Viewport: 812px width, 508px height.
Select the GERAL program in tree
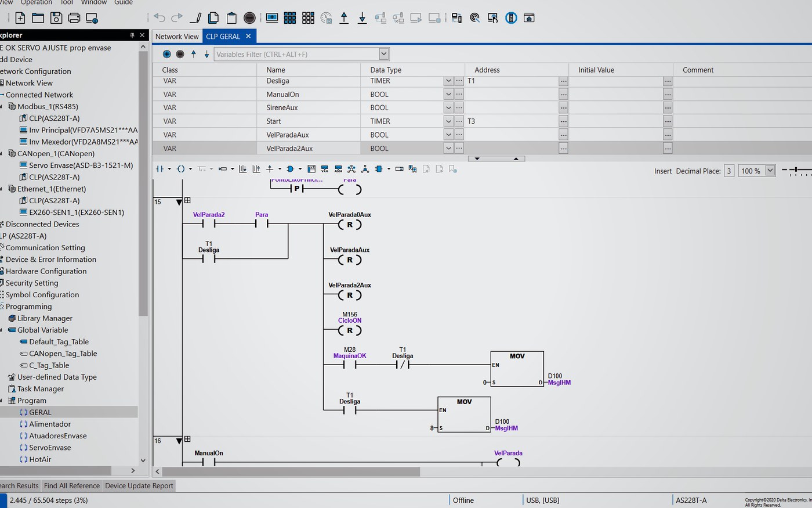click(x=40, y=412)
